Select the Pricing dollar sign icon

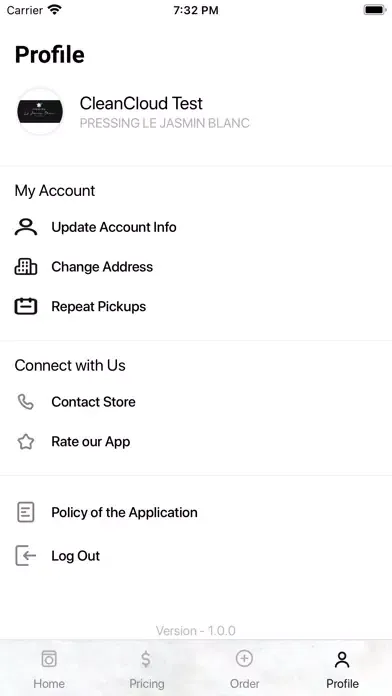pyautogui.click(x=146, y=659)
